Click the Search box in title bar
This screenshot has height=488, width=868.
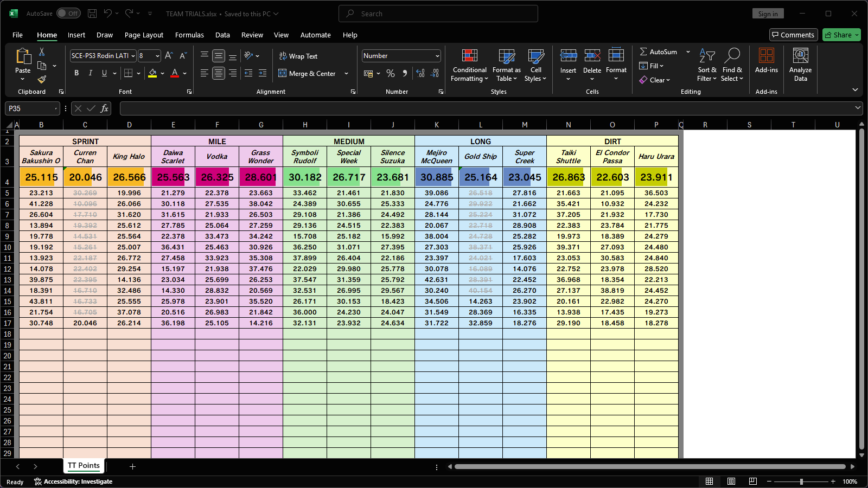coord(438,14)
